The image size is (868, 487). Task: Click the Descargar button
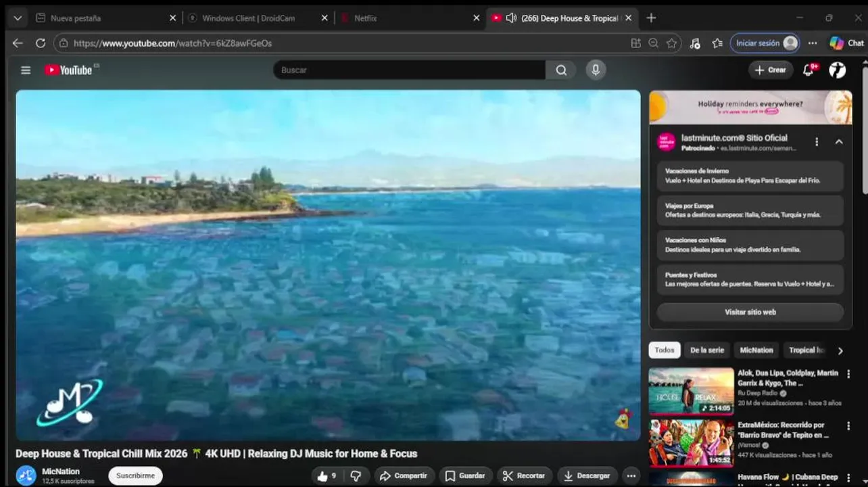click(587, 476)
